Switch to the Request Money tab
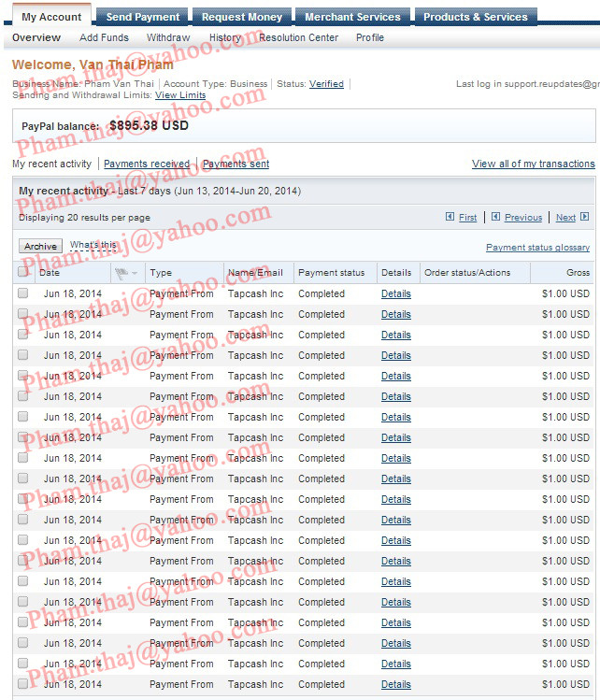Viewport: 600px width, 700px height. pyautogui.click(x=241, y=17)
